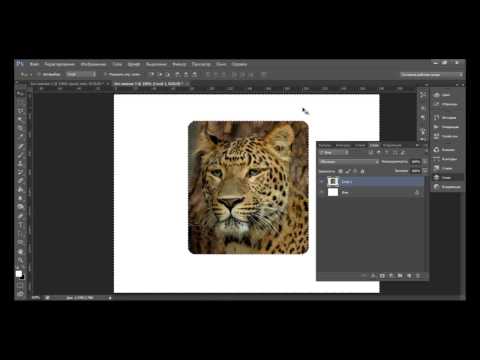Open the Fill slider dropdown arrow
This screenshot has height=360, width=480.
pos(425,171)
